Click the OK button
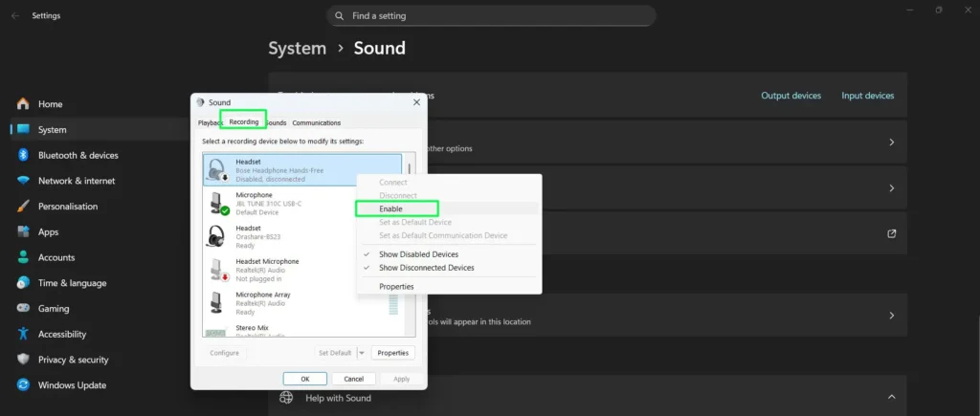Screen dimensions: 980x416 point(305,379)
